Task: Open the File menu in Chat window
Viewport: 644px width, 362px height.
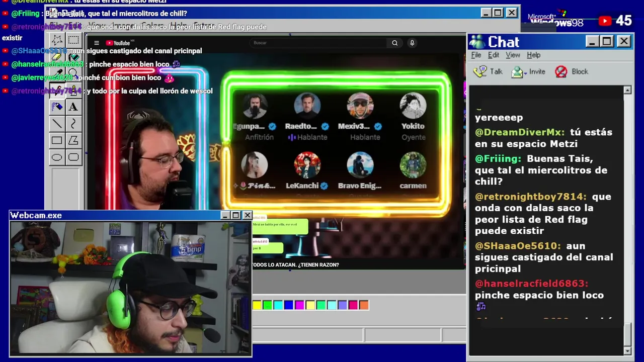Action: (x=476, y=55)
